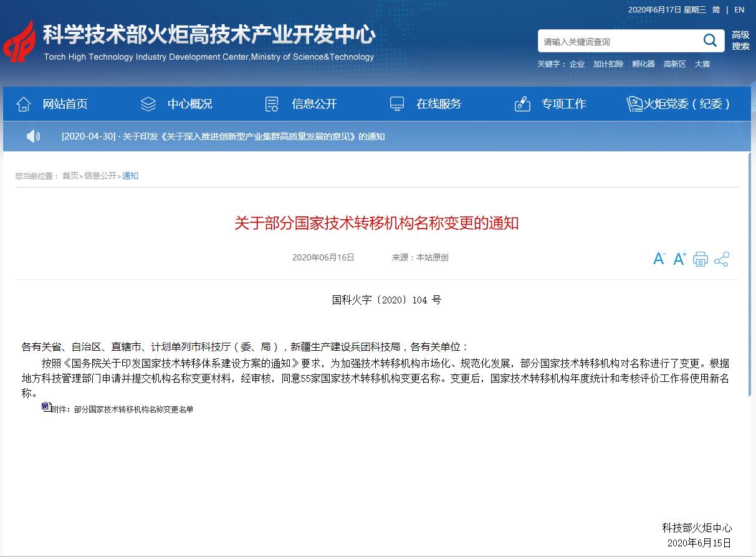Click breadcrumb 信息公开
Viewport: 756px width, 557px height.
(x=100, y=176)
